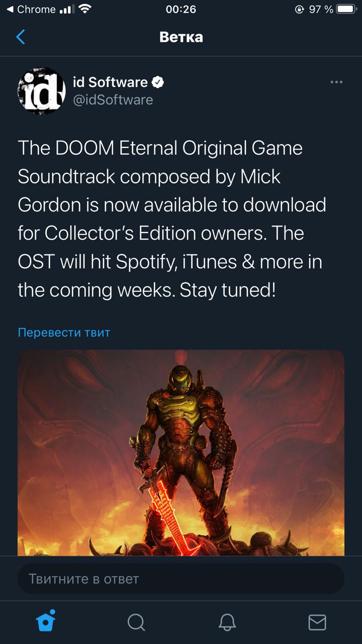Screen dimensions: 362x644
Task: Click the Перевести твит link
Action: (x=64, y=332)
